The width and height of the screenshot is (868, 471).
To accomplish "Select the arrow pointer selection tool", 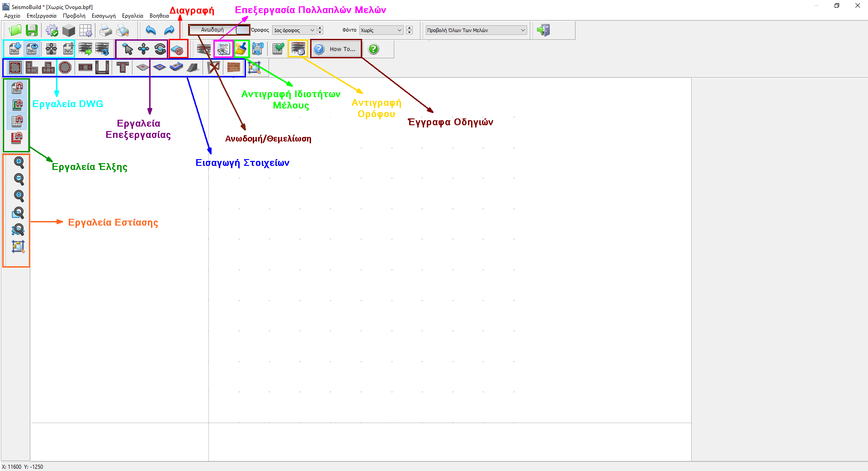I will coord(127,49).
